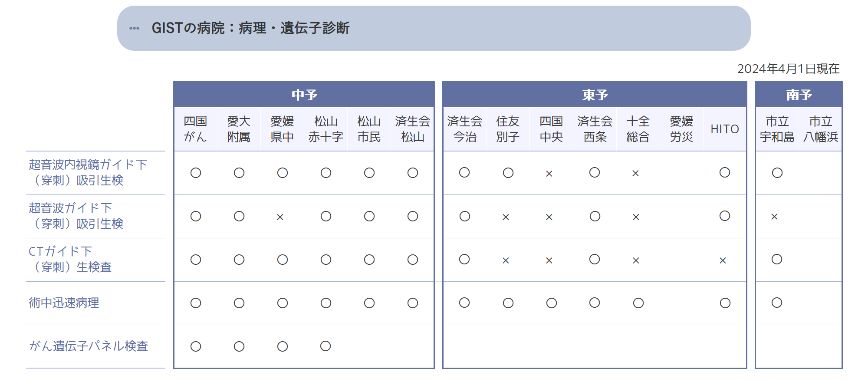Image resolution: width=868 pixels, height=382 pixels.
Task: Click the GISTの病院：病理・遺伝子診断 title bar
Action: [x=434, y=28]
